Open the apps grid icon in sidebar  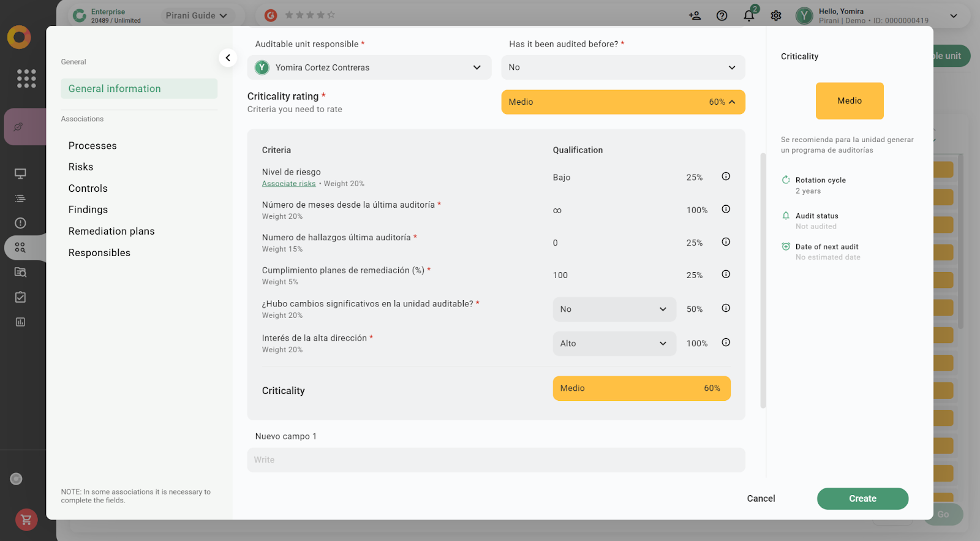pos(26,78)
